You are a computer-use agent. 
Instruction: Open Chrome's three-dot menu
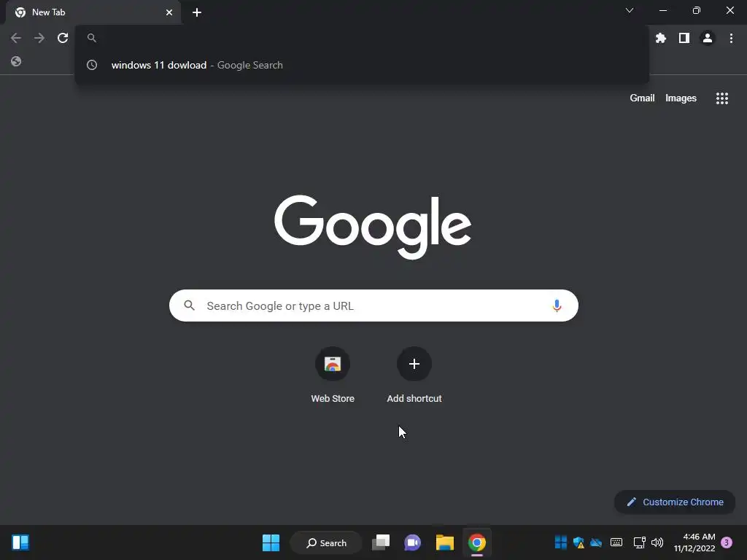coord(731,38)
